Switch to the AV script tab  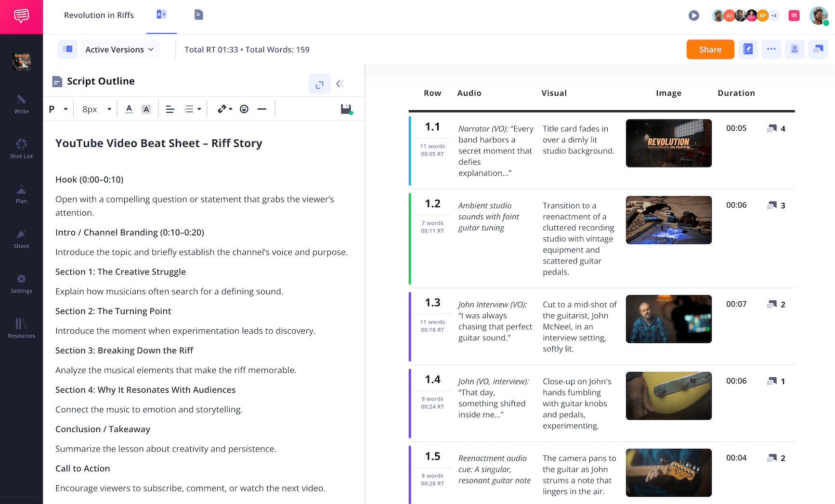click(x=161, y=15)
